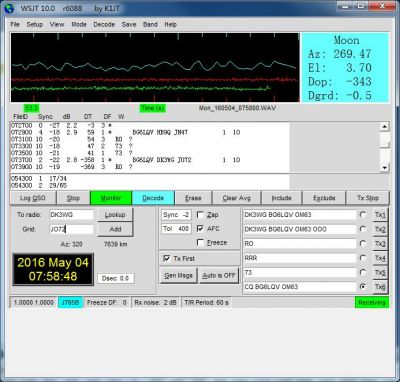Click the Tx3 button
The image size is (400, 382).
tap(380, 244)
